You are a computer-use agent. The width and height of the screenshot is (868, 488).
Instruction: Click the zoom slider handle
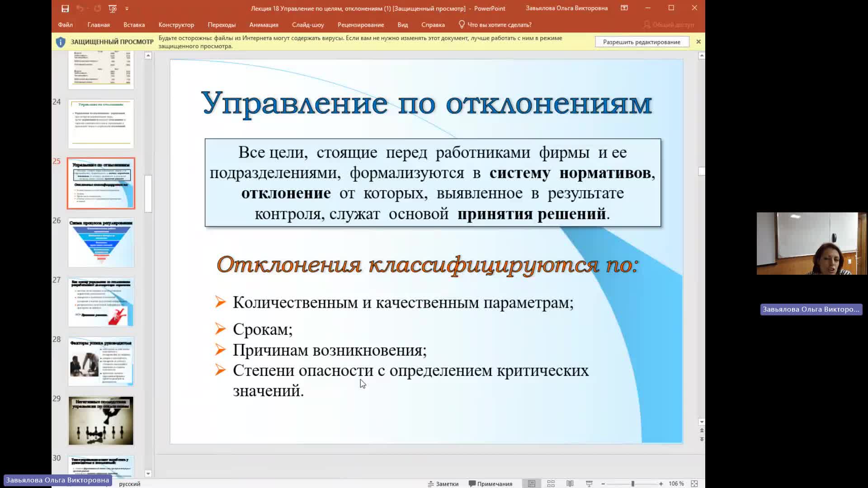[632, 483]
